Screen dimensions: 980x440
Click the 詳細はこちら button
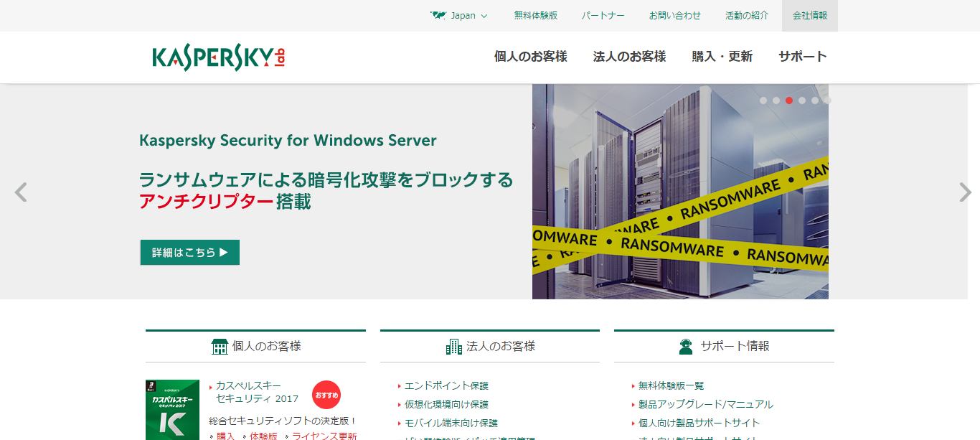click(190, 253)
